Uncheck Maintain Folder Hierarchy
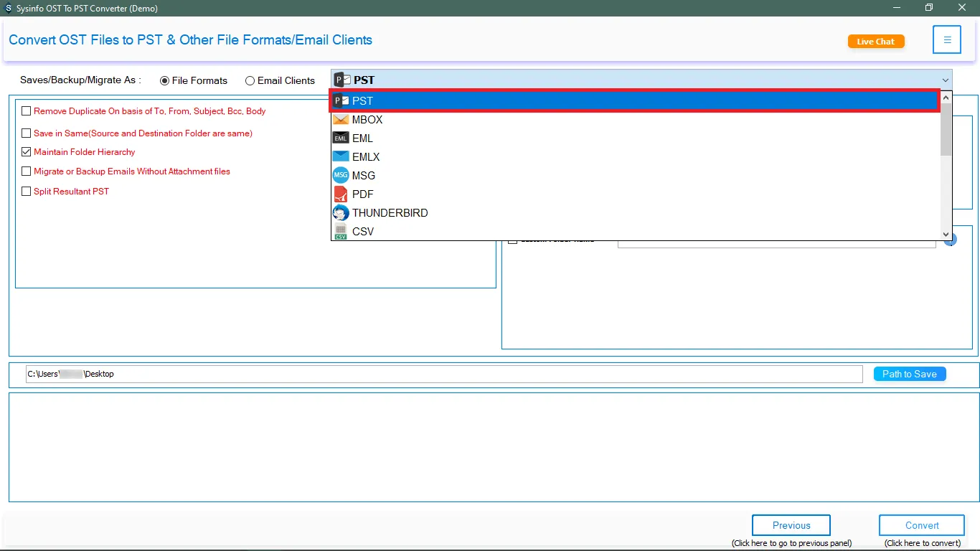The height and width of the screenshot is (551, 980). [27, 152]
